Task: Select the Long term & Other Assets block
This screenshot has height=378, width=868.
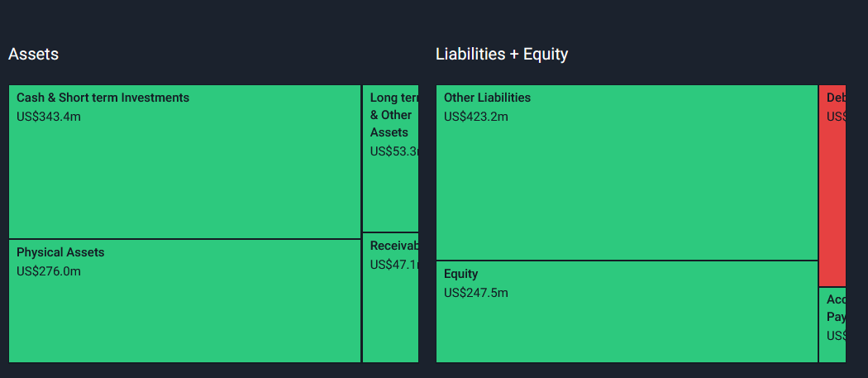Action: click(x=391, y=159)
